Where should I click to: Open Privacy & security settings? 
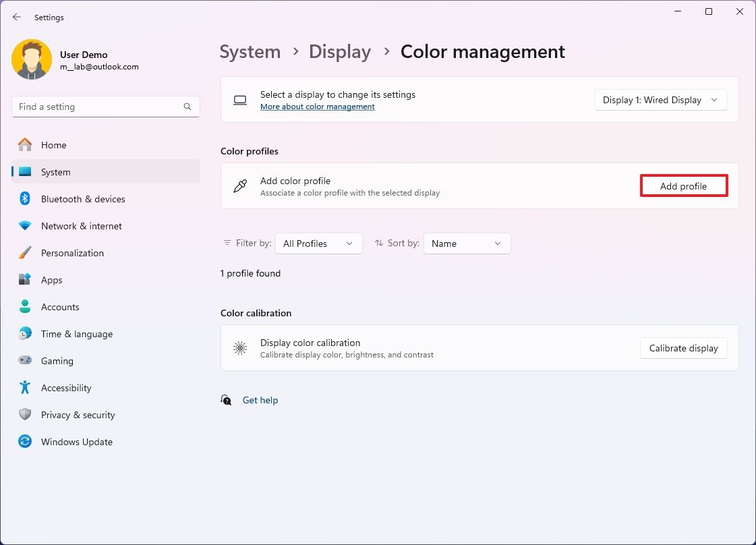tap(78, 415)
